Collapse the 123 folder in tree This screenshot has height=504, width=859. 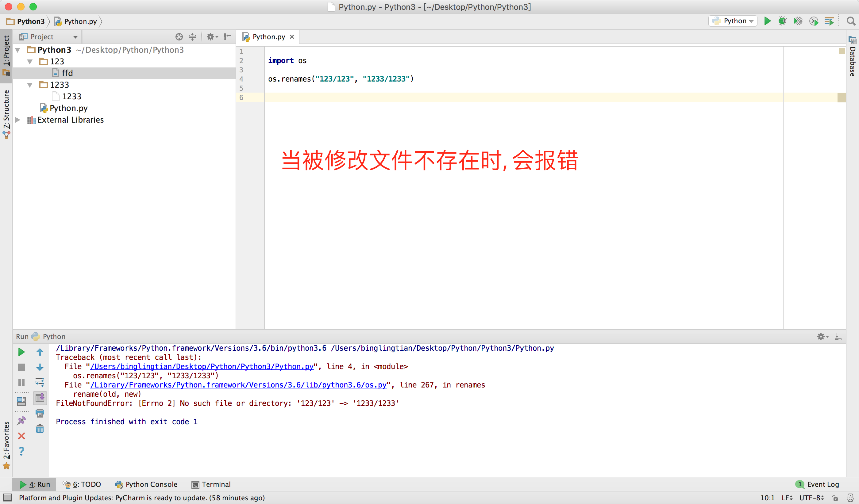[30, 62]
